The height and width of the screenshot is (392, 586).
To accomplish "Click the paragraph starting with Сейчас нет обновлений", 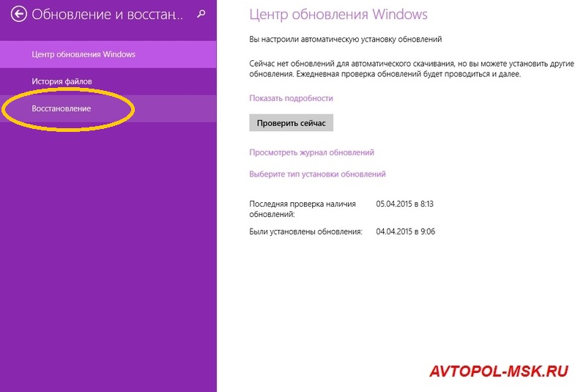I will pyautogui.click(x=412, y=69).
